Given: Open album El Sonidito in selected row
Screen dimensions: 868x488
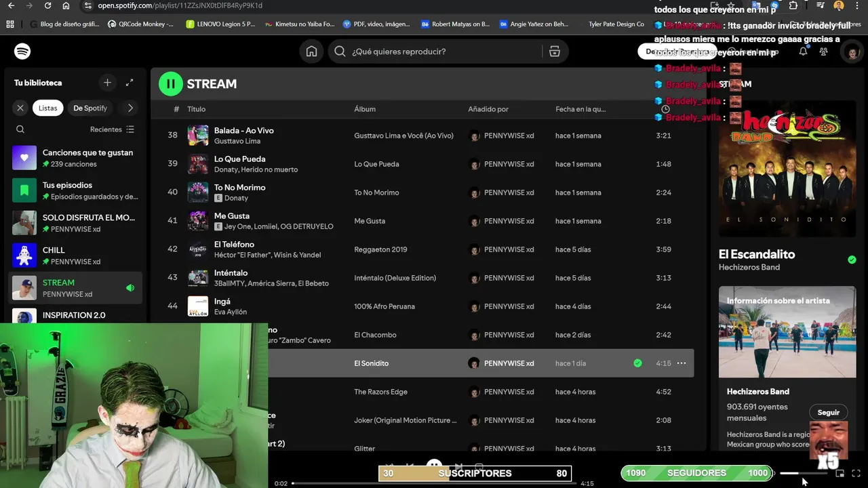Looking at the screenshot, I should [372, 363].
